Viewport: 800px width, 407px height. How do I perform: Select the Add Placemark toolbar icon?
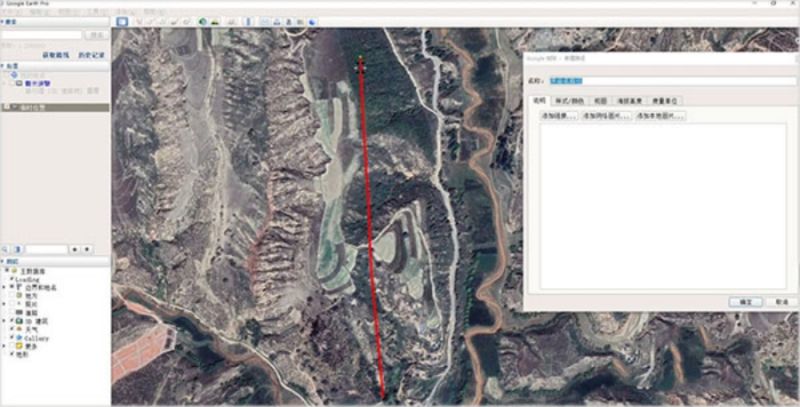(139, 21)
